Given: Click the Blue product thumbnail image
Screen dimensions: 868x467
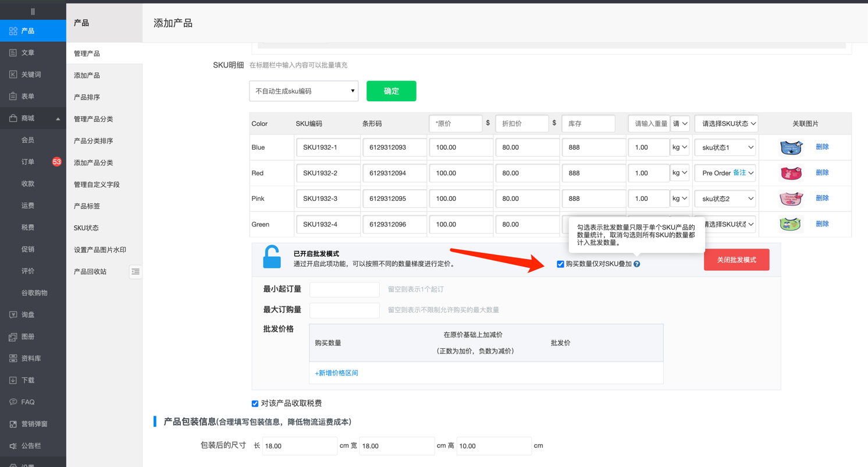Looking at the screenshot, I should (791, 147).
